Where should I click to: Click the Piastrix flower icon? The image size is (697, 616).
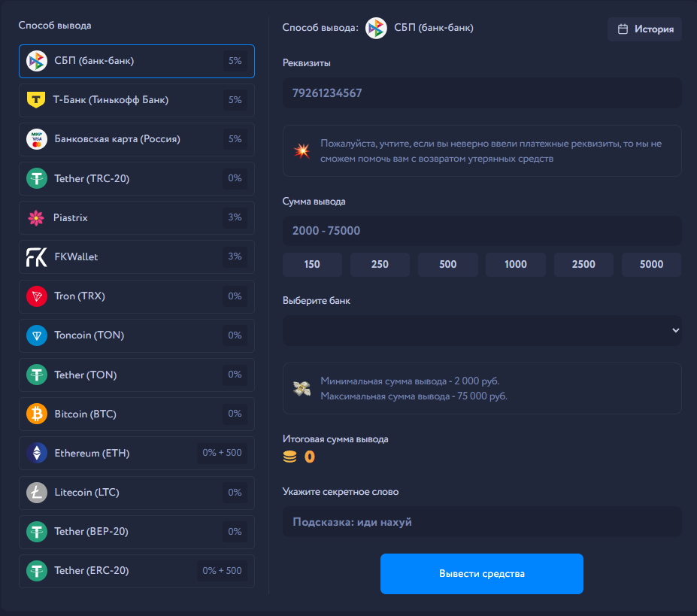pyautogui.click(x=36, y=217)
